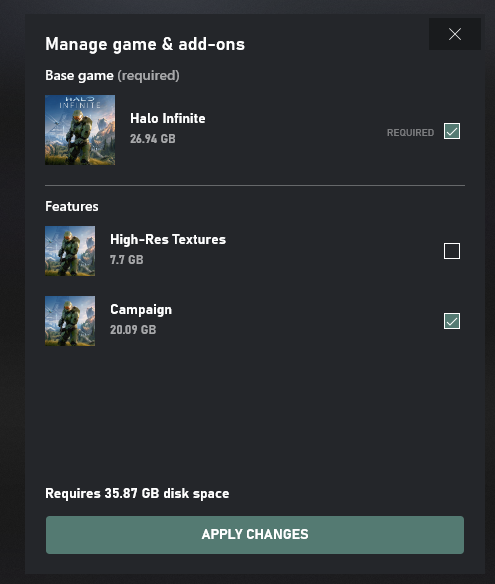495x584 pixels.
Task: Select the Campaign thumbnail image
Action: pyautogui.click(x=70, y=321)
